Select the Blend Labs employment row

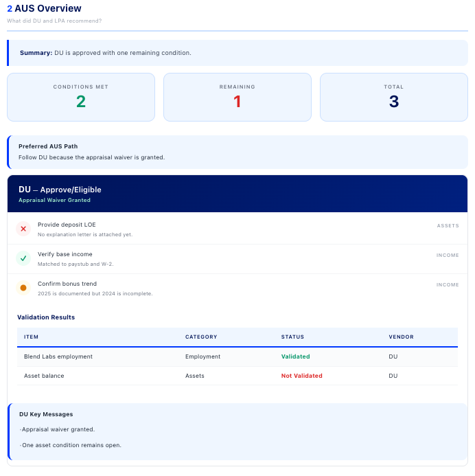tap(58, 356)
